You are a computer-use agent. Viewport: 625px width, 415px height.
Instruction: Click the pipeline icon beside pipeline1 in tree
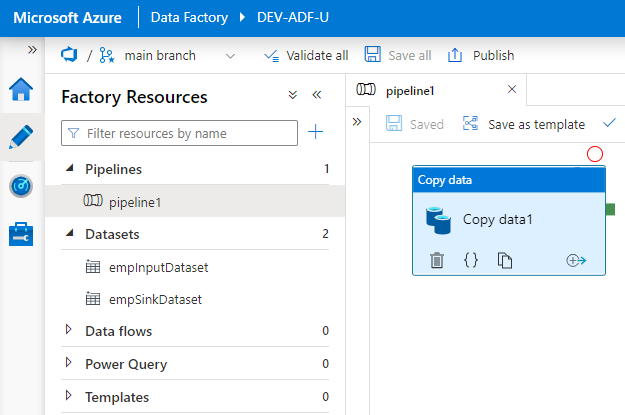click(93, 200)
